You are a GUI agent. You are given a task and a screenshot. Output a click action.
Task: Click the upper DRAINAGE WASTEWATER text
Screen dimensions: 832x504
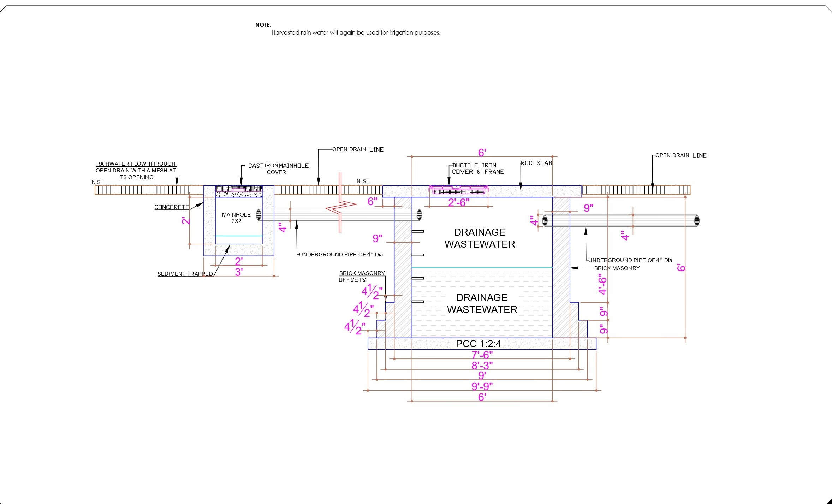coord(480,238)
